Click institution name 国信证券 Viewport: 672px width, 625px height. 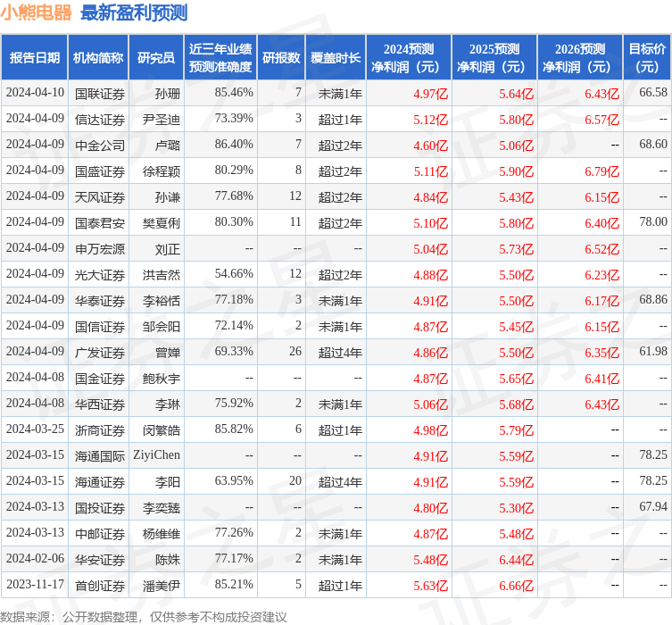pyautogui.click(x=99, y=327)
